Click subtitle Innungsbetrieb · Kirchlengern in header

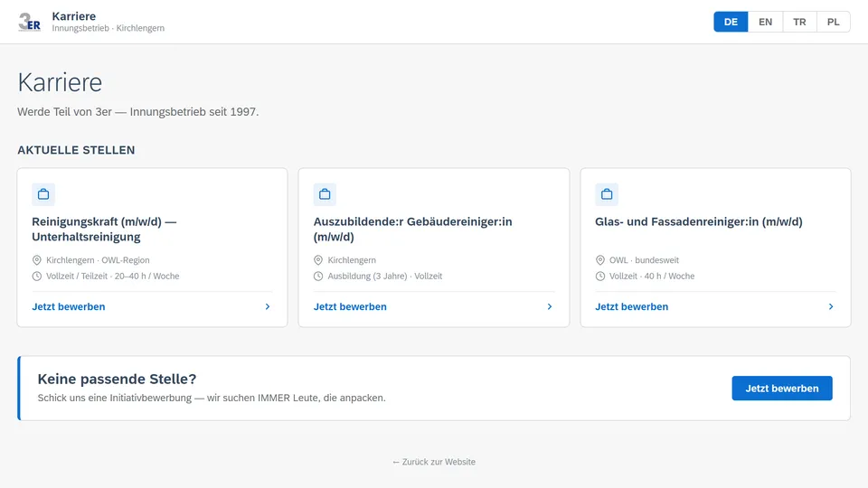pyautogui.click(x=108, y=28)
